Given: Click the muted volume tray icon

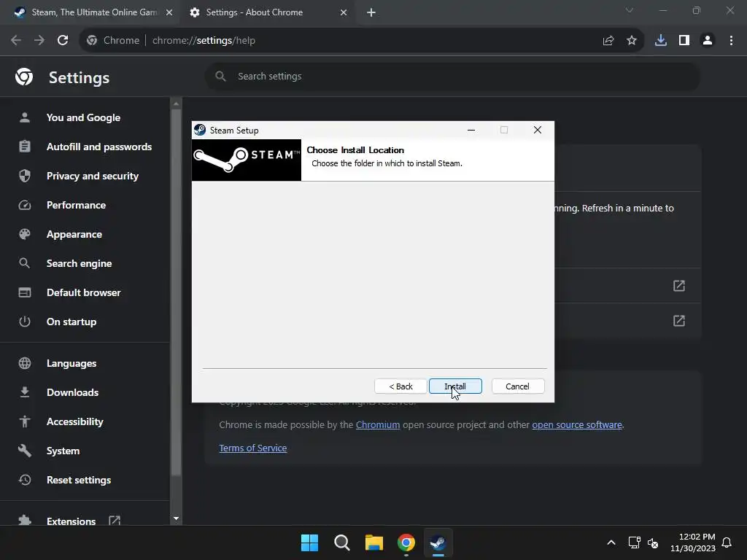Looking at the screenshot, I should pos(653,542).
